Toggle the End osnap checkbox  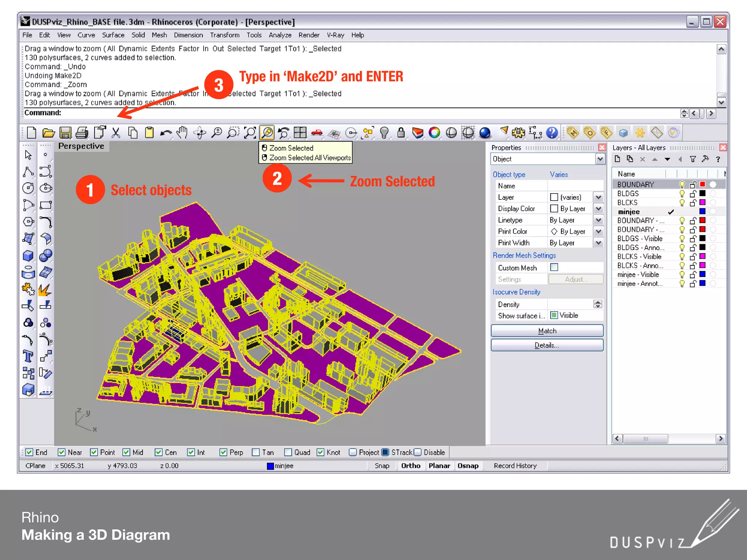click(30, 452)
